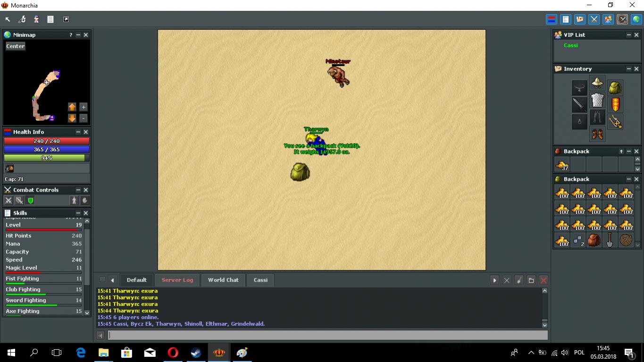This screenshot has width=644, height=362.
Task: Toggle the Health Info panel button
Action: coord(551,19)
